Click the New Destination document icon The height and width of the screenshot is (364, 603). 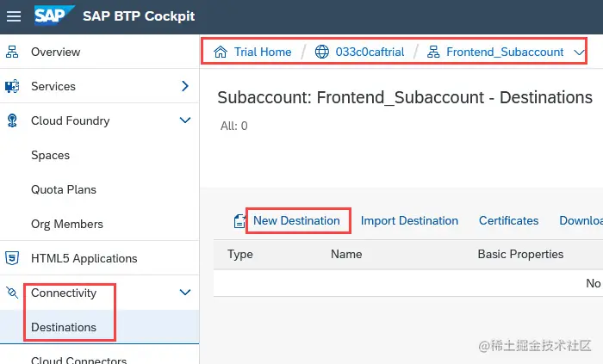tap(239, 221)
